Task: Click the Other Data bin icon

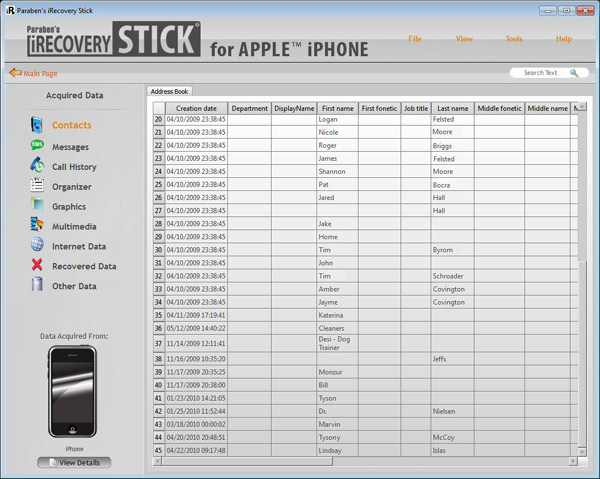Action: [37, 284]
